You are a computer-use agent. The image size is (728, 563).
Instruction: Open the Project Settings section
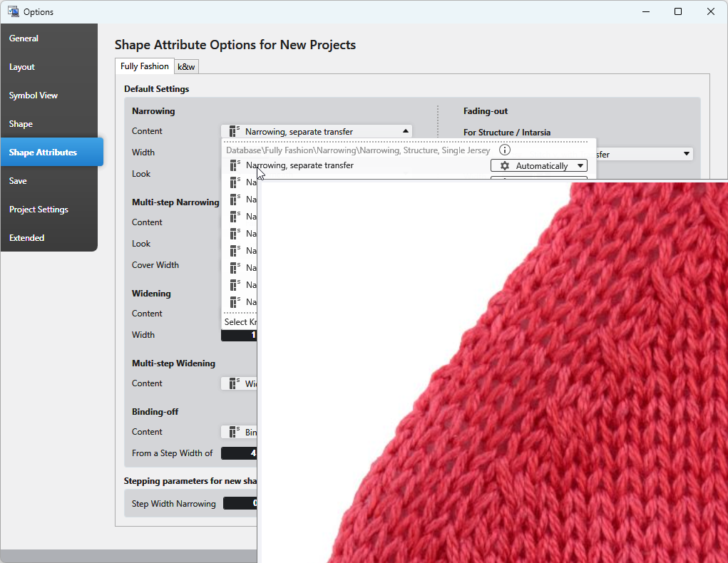pyautogui.click(x=39, y=210)
